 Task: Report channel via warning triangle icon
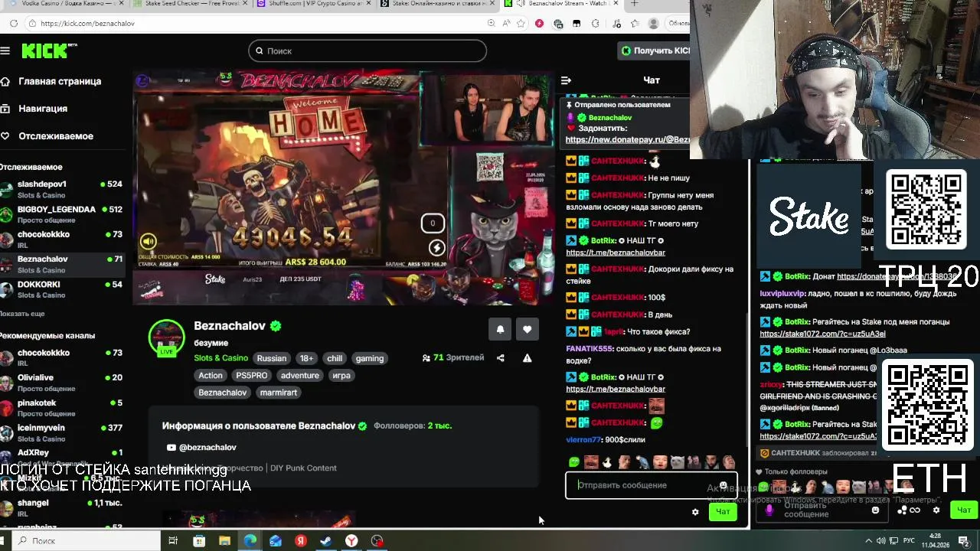(527, 358)
